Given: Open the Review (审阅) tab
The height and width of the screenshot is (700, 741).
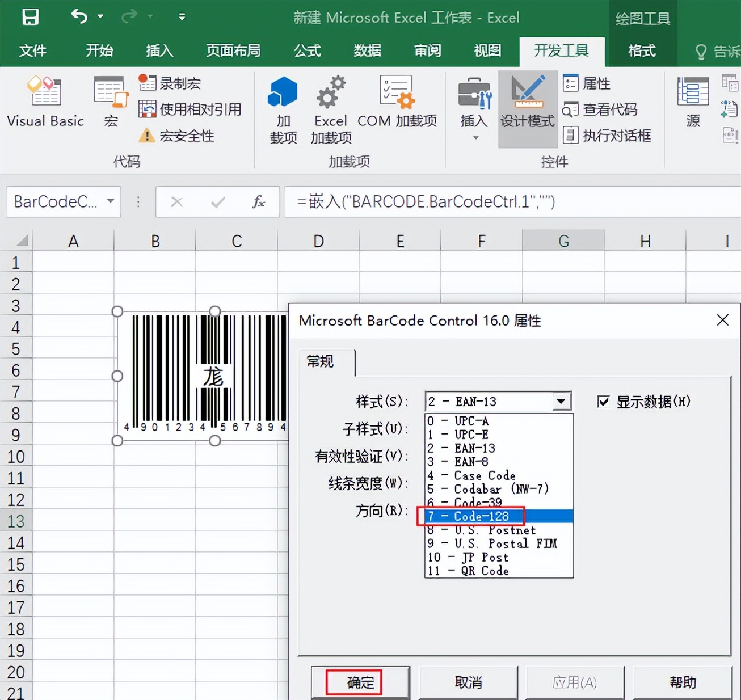Looking at the screenshot, I should click(427, 51).
